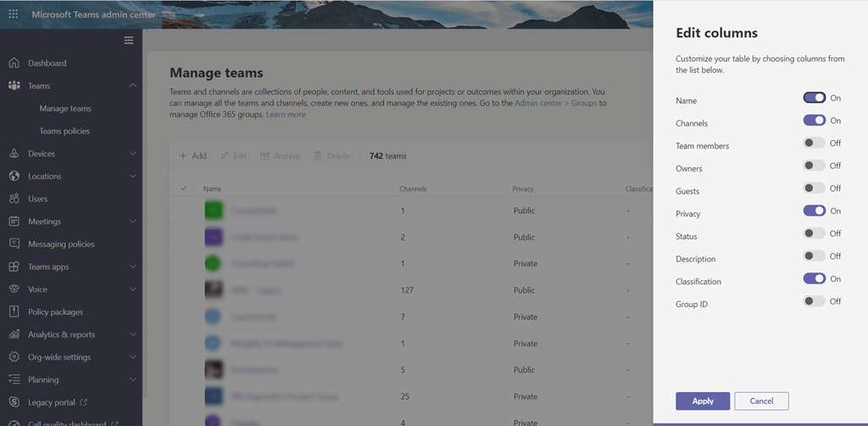Click the Dashboard home icon

point(14,64)
